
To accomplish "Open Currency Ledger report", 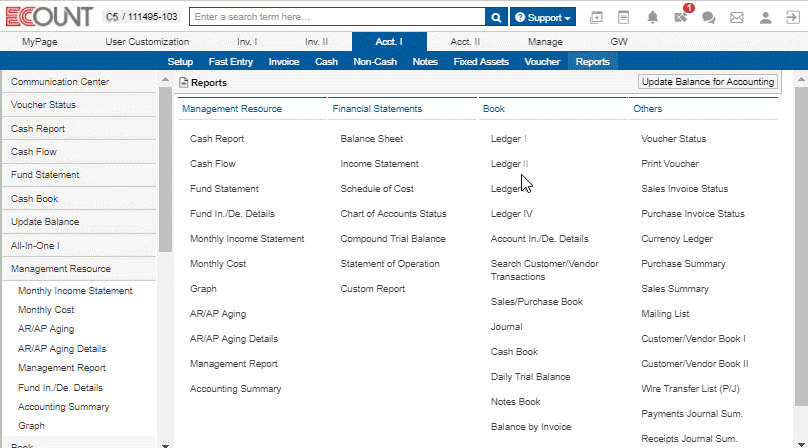I will coord(677,239).
